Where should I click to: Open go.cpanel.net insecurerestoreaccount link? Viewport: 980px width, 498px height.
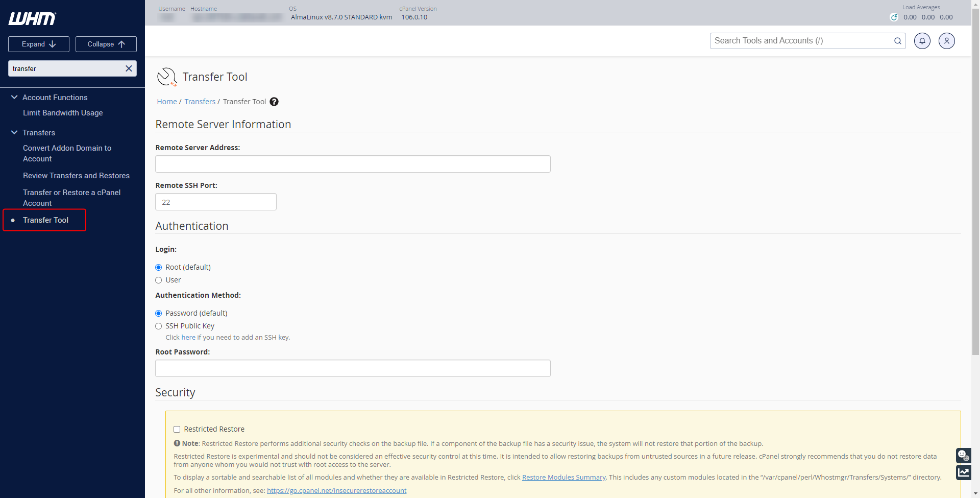pyautogui.click(x=337, y=490)
